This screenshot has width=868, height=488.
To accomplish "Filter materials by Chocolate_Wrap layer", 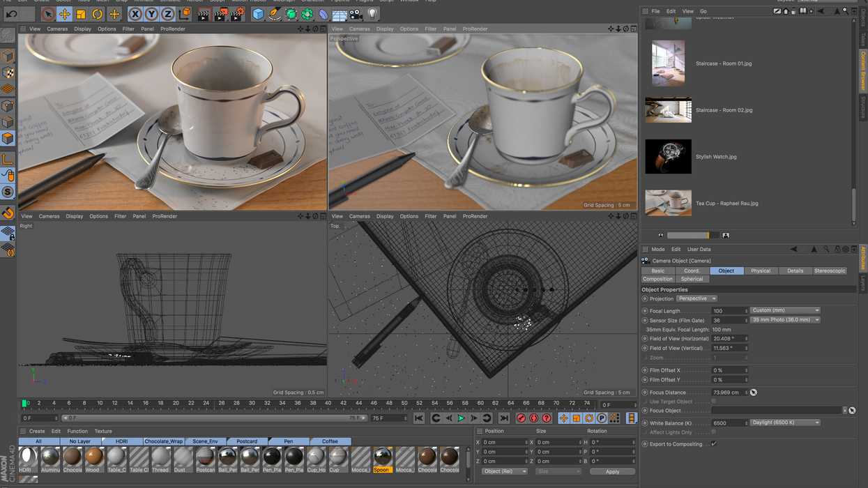I will click(163, 441).
